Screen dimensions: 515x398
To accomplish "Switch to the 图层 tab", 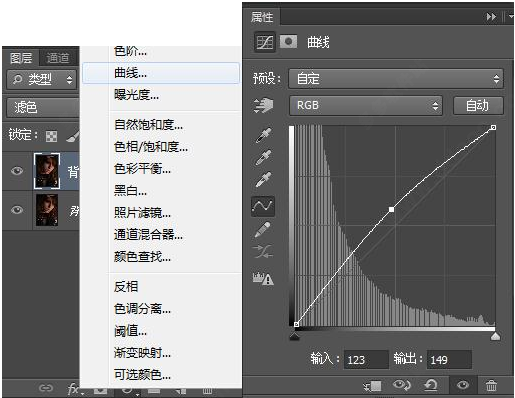I will point(21,58).
